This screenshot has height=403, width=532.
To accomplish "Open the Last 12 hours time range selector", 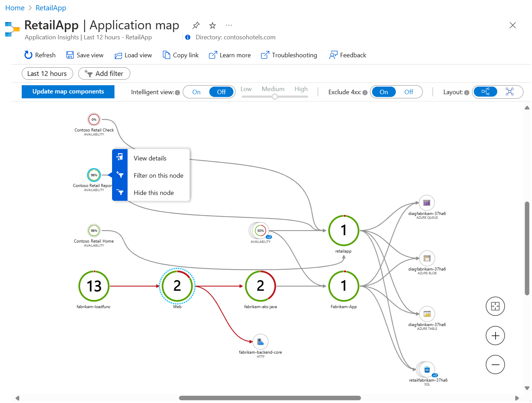I will click(47, 73).
